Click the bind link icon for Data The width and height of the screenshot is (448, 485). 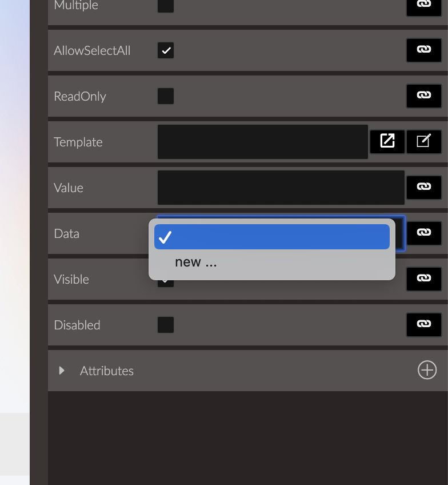tap(423, 233)
